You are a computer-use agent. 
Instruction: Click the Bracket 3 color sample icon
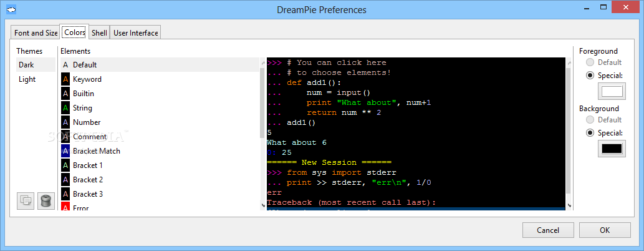coord(65,194)
